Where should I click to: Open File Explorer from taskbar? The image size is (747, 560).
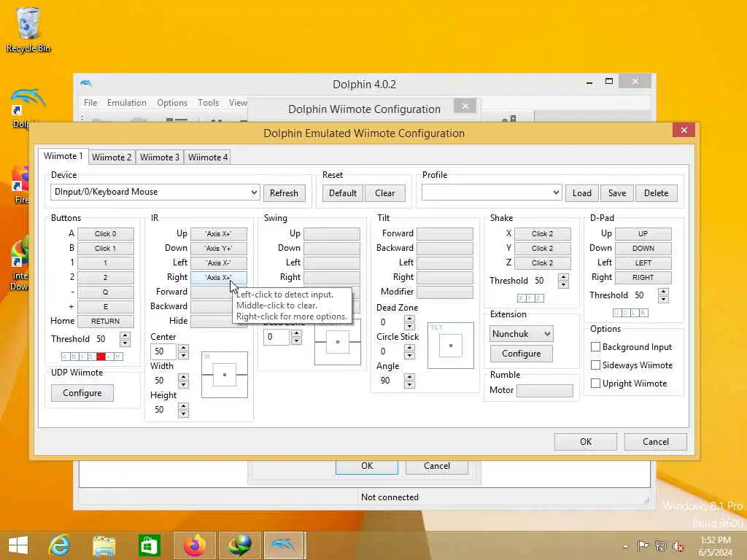(x=104, y=545)
